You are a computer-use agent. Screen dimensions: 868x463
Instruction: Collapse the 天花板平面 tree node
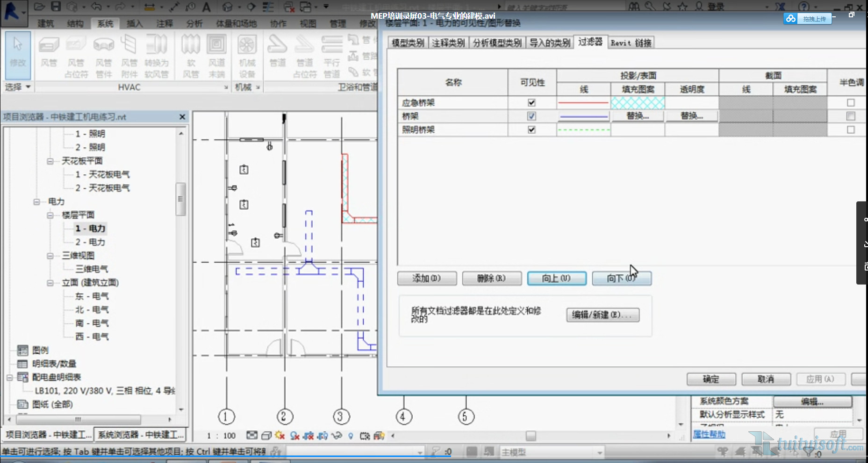[x=50, y=161]
